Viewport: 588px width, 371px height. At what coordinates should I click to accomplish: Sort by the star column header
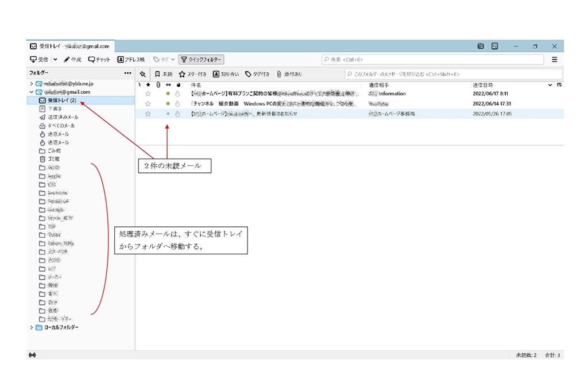point(148,85)
